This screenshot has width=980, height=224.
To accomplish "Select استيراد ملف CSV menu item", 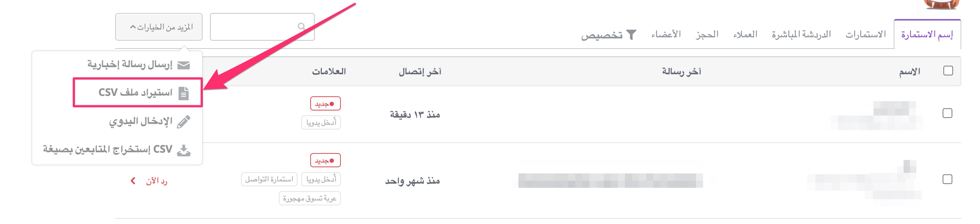I will point(138,93).
